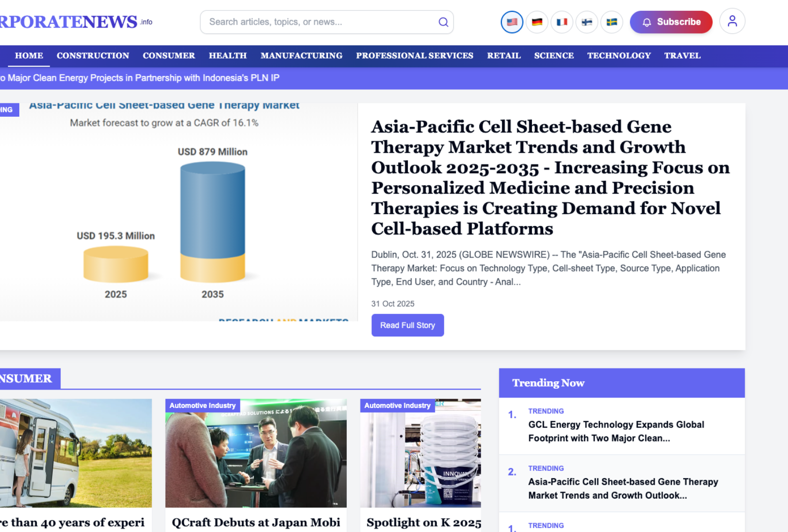This screenshot has height=532, width=788.
Task: Open 'Spotlight on K 2025' headline
Action: point(424,523)
